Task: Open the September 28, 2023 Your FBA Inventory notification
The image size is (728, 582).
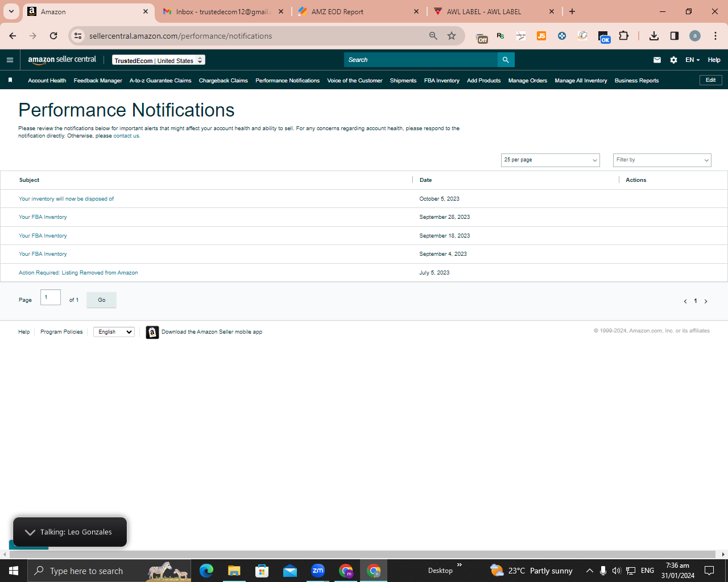Action: (43, 217)
